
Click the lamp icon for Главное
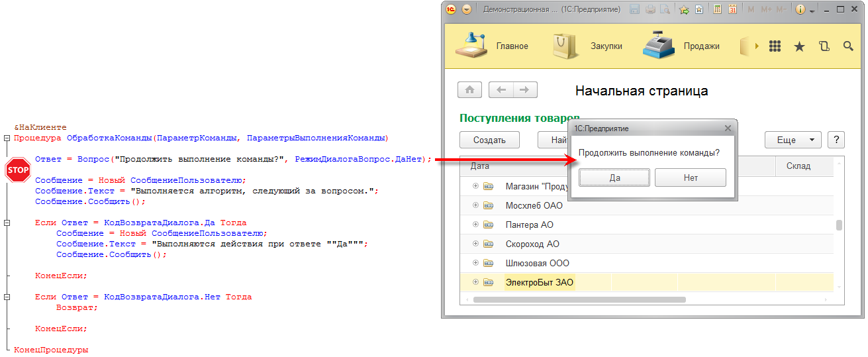(471, 45)
